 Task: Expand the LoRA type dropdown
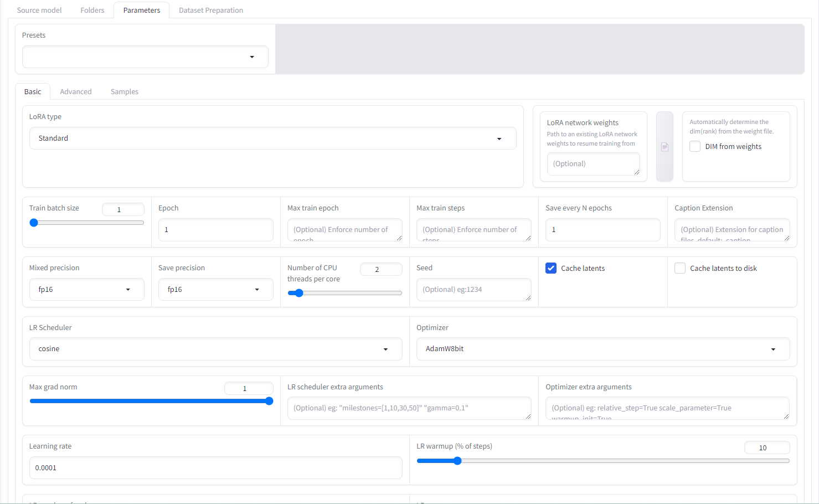(272, 138)
